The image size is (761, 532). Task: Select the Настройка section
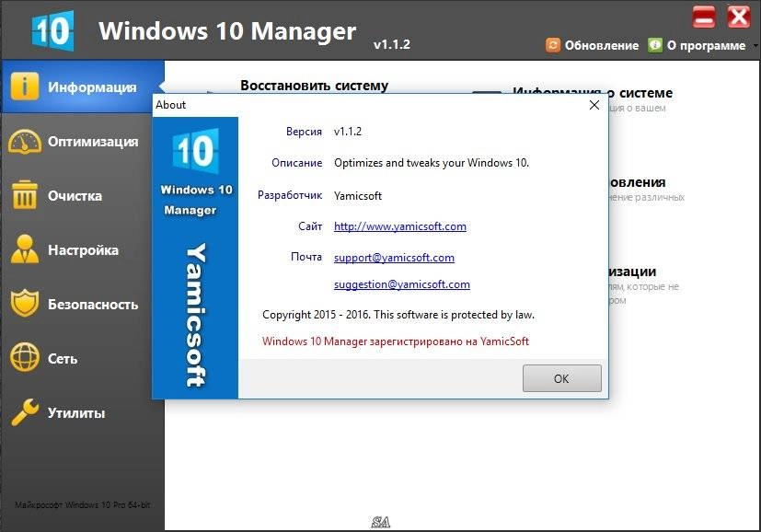pyautogui.click(x=83, y=250)
